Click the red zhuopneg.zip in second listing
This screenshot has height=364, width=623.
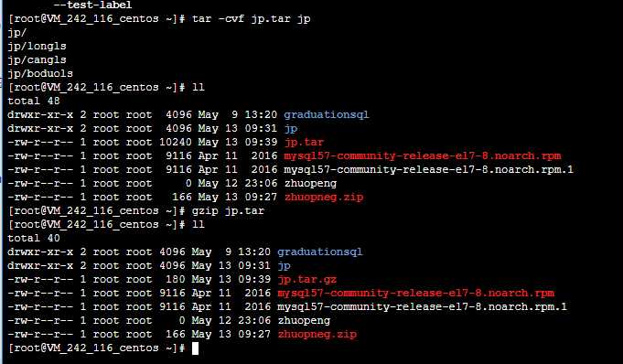click(317, 334)
